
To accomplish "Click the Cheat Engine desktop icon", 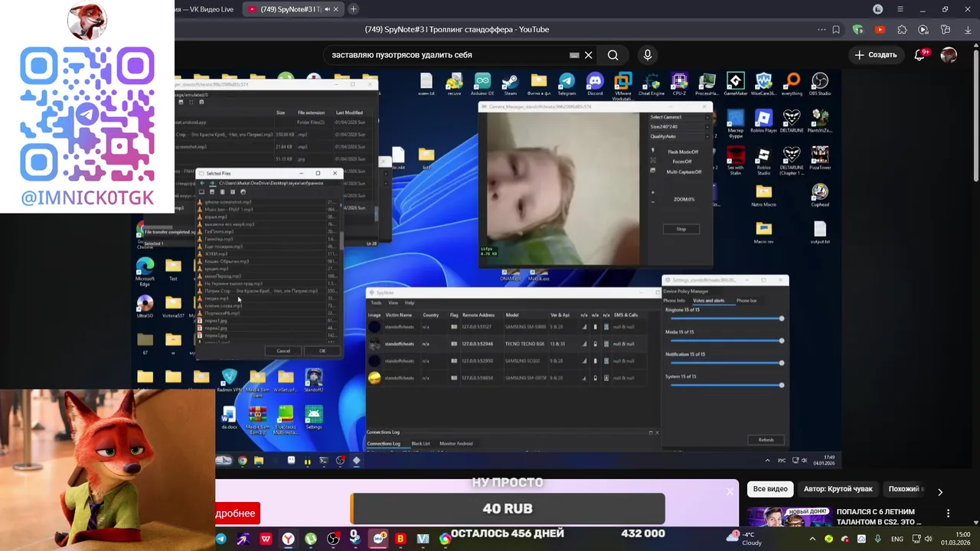I will [651, 84].
